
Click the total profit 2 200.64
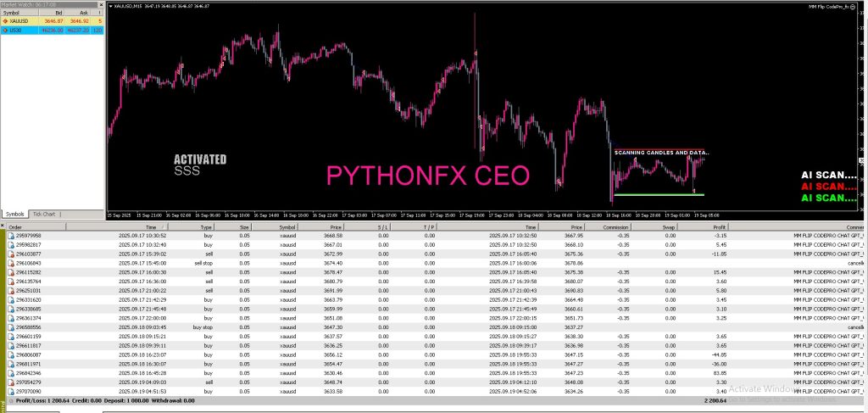[x=715, y=400]
